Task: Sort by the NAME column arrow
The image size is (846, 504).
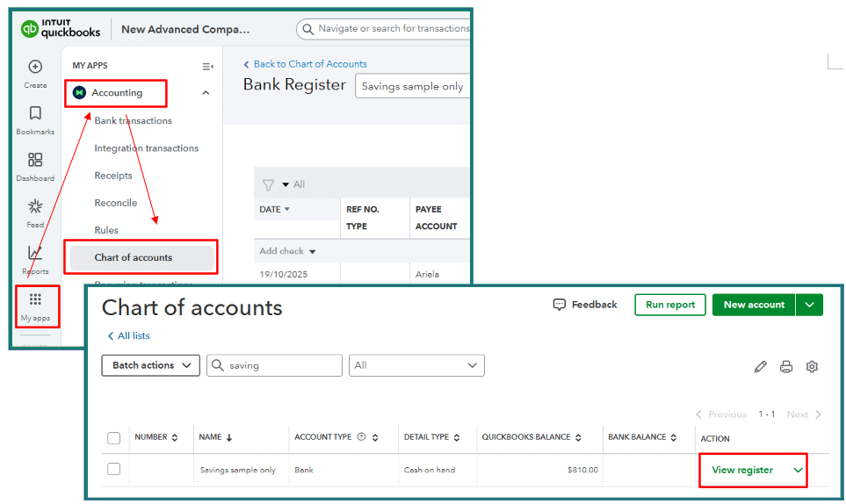Action: 229,437
